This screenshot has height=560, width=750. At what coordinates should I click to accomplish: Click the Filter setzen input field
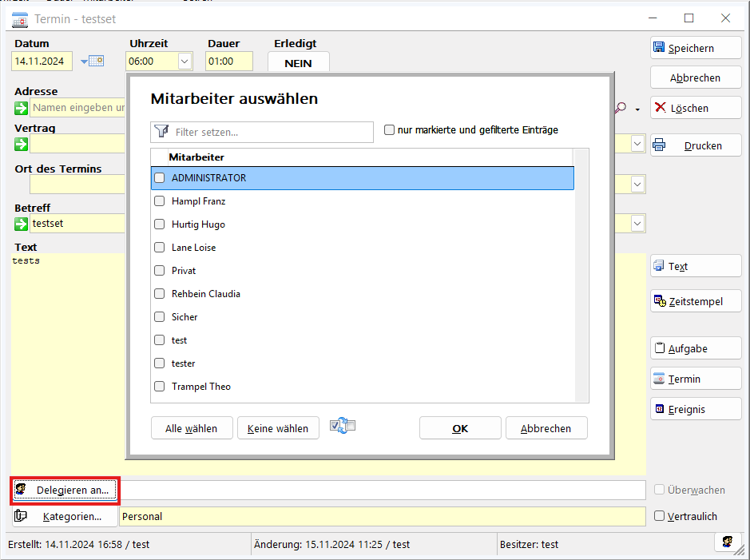tap(272, 132)
